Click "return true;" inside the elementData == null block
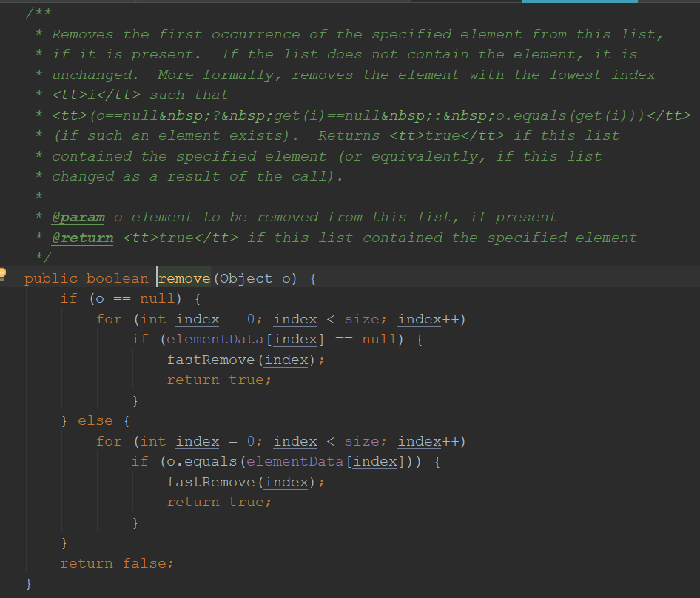This screenshot has width=700, height=598. pos(219,380)
